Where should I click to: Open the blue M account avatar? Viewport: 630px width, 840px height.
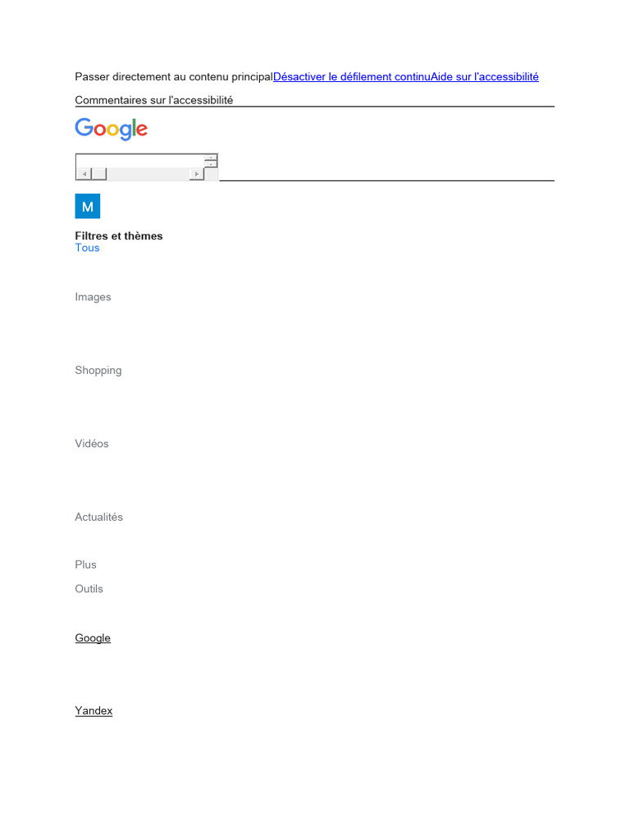[x=87, y=206]
